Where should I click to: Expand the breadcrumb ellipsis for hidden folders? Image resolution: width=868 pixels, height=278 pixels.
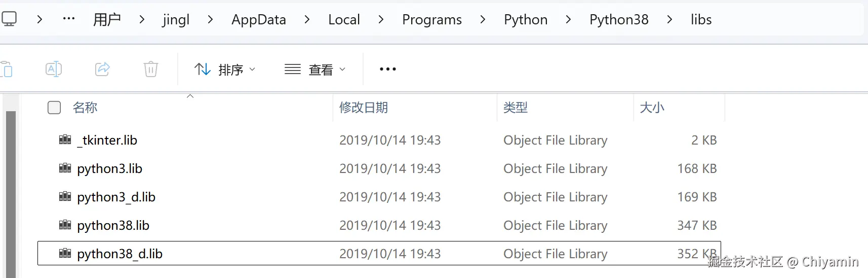coord(68,19)
